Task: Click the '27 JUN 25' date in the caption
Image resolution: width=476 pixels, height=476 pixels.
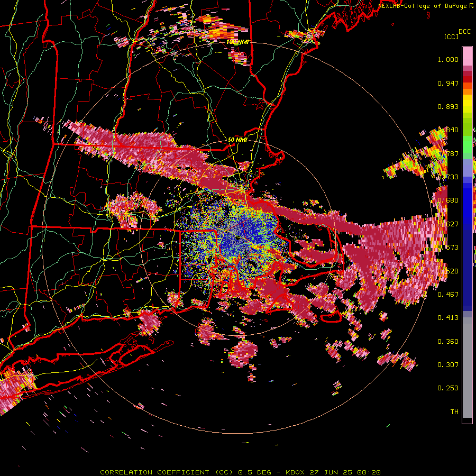Action: click(331, 472)
